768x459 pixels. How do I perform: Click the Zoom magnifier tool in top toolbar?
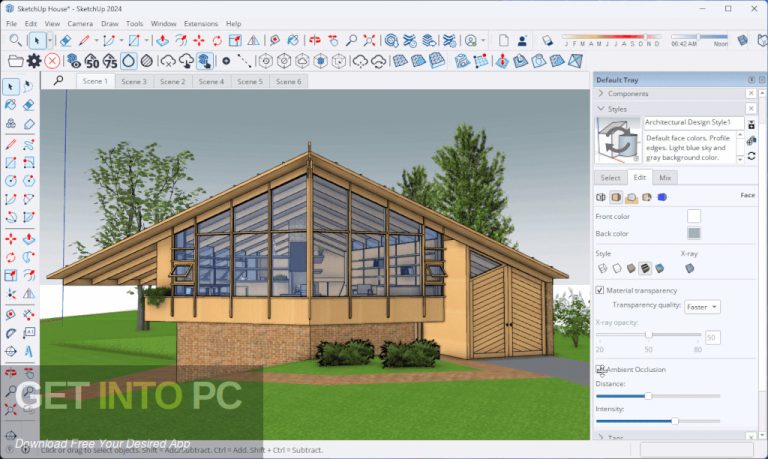pyautogui.click(x=351, y=41)
